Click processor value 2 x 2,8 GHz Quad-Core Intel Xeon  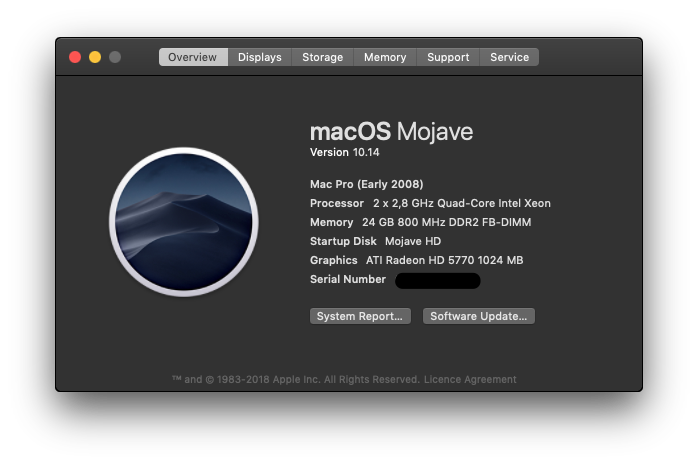tap(462, 203)
